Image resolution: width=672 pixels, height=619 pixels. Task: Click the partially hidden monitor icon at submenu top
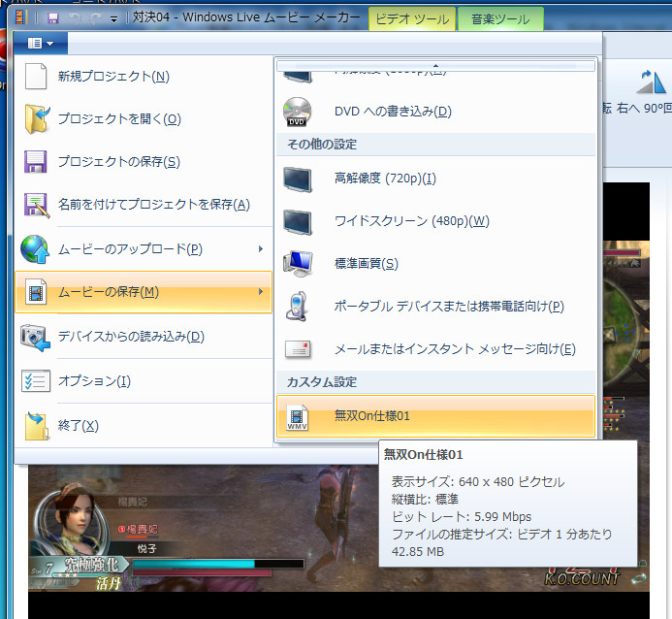[298, 78]
